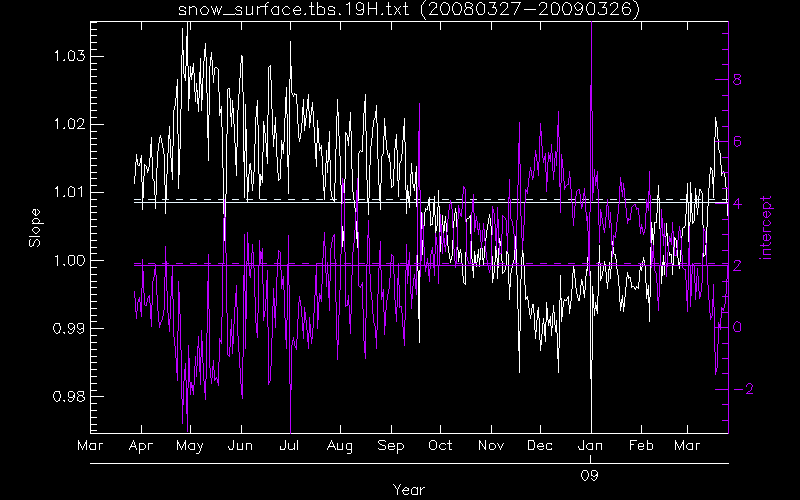Viewport: 800px width, 500px height.
Task: Click the Jul month tick label
Action: (289, 445)
